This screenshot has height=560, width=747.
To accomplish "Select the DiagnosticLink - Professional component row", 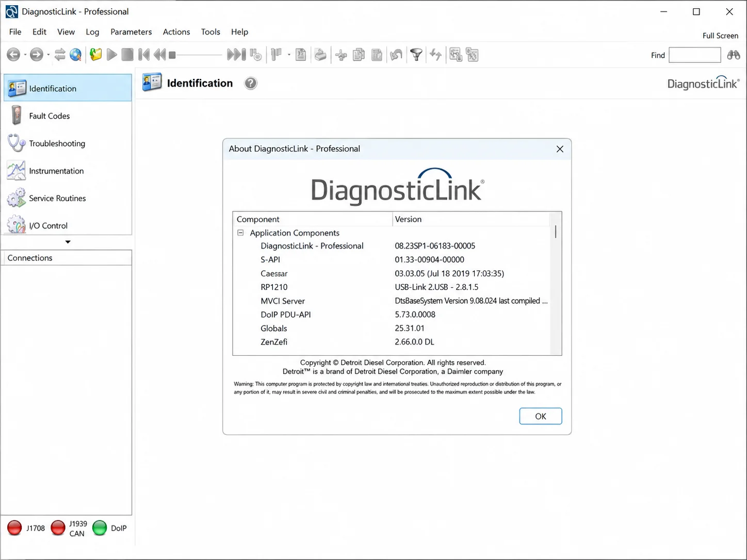I will pos(392,246).
